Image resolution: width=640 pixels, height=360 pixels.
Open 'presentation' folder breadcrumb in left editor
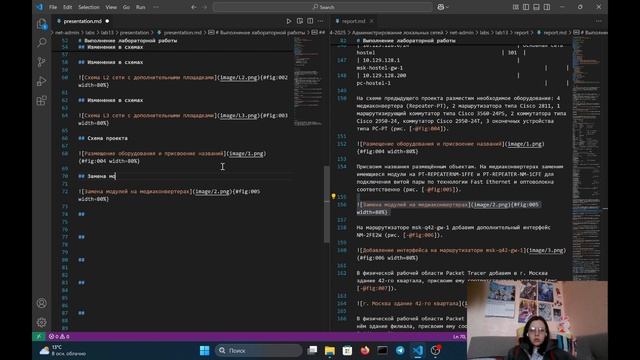click(134, 33)
